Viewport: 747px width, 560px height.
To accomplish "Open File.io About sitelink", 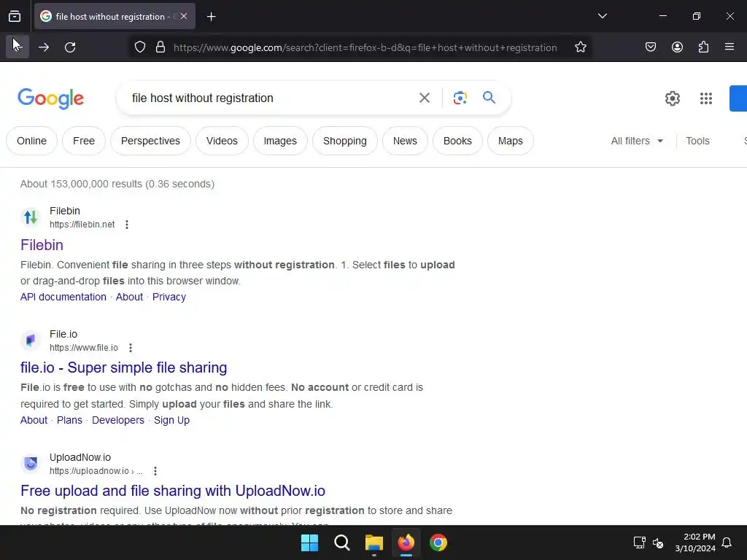I will pyautogui.click(x=34, y=420).
